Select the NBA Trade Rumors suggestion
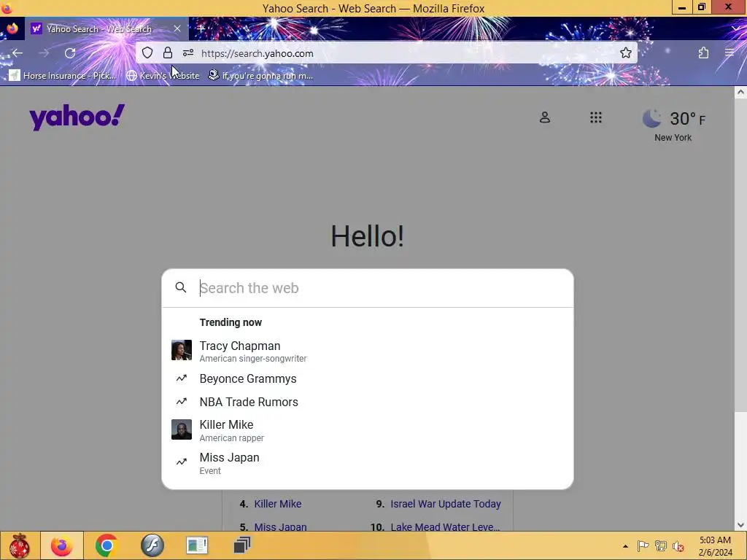 (x=368, y=402)
